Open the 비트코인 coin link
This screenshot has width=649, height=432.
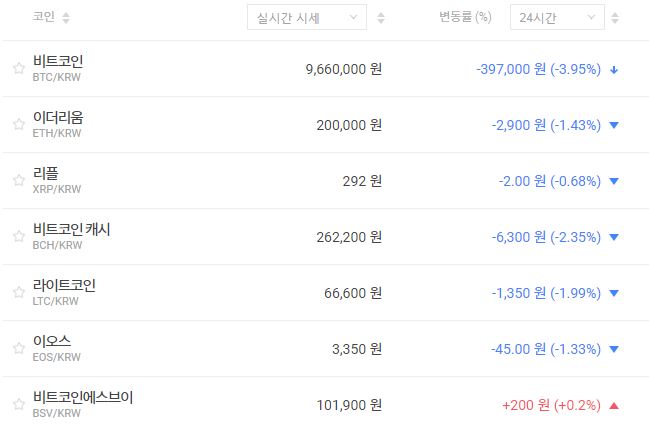58,62
